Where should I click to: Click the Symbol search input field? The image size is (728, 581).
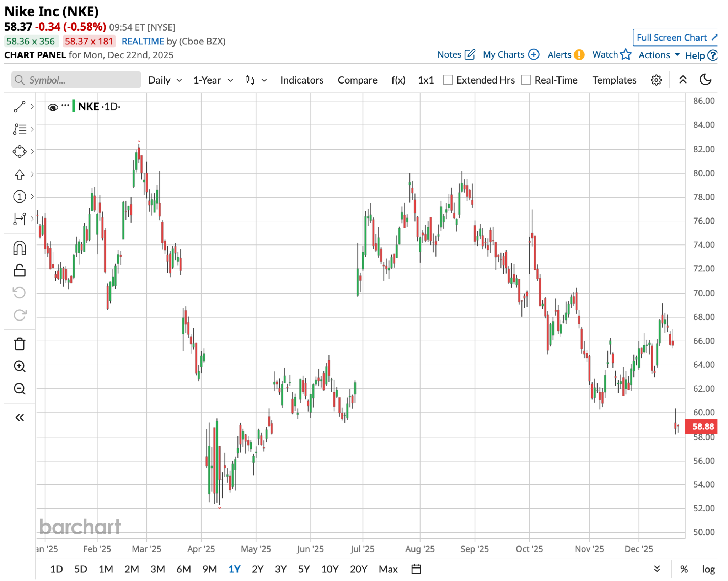[x=76, y=80]
